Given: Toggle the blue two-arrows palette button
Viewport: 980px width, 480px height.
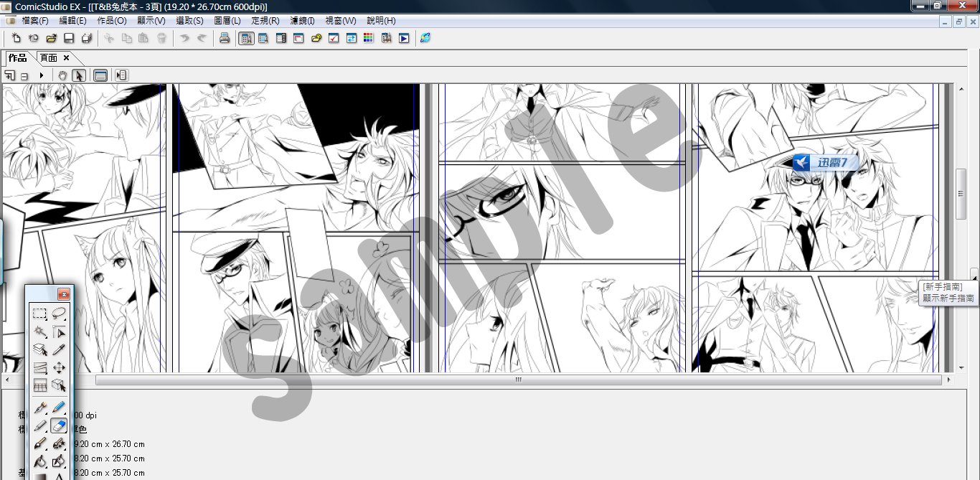Looking at the screenshot, I should coord(352,38).
